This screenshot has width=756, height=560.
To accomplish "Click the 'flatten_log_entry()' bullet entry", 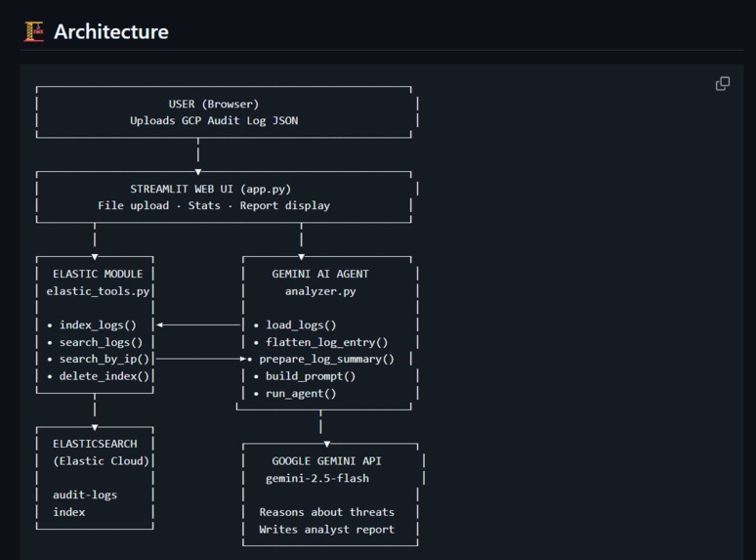I will [321, 342].
